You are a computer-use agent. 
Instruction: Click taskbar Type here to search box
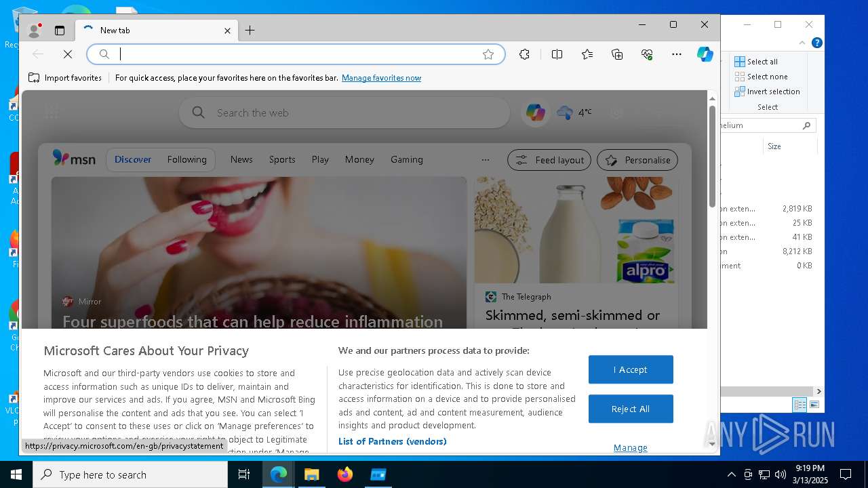130,474
